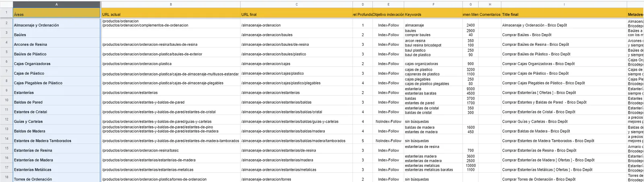644x182 pixels.
Task: Click the 'Comentarios' header cell
Action: (x=490, y=13)
